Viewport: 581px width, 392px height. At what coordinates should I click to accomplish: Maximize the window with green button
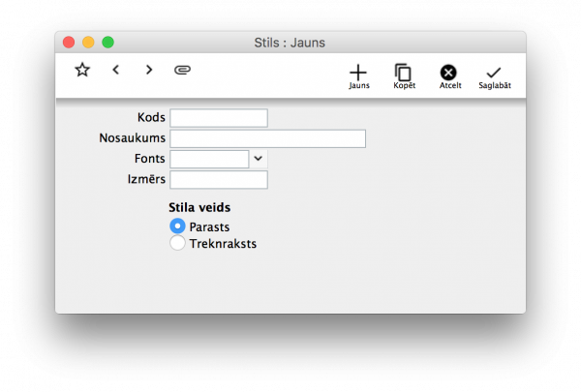point(107,43)
